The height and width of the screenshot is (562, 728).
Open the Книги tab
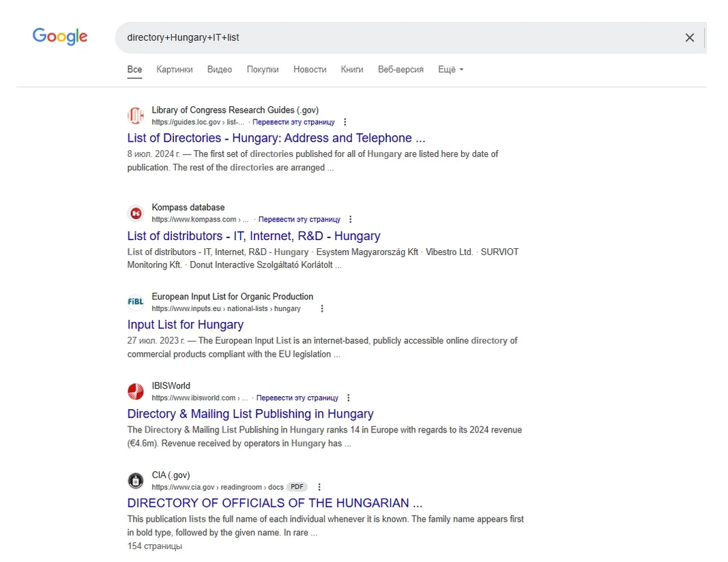352,69
